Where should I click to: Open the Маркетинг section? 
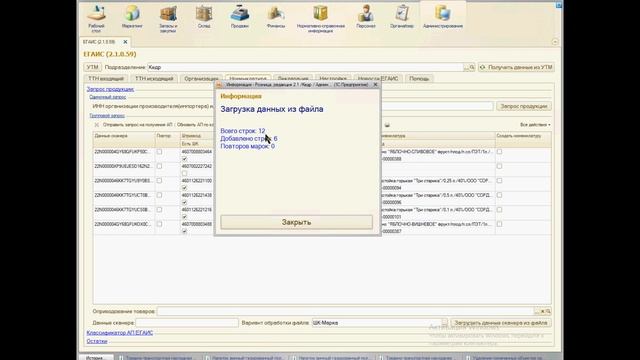(x=132, y=17)
